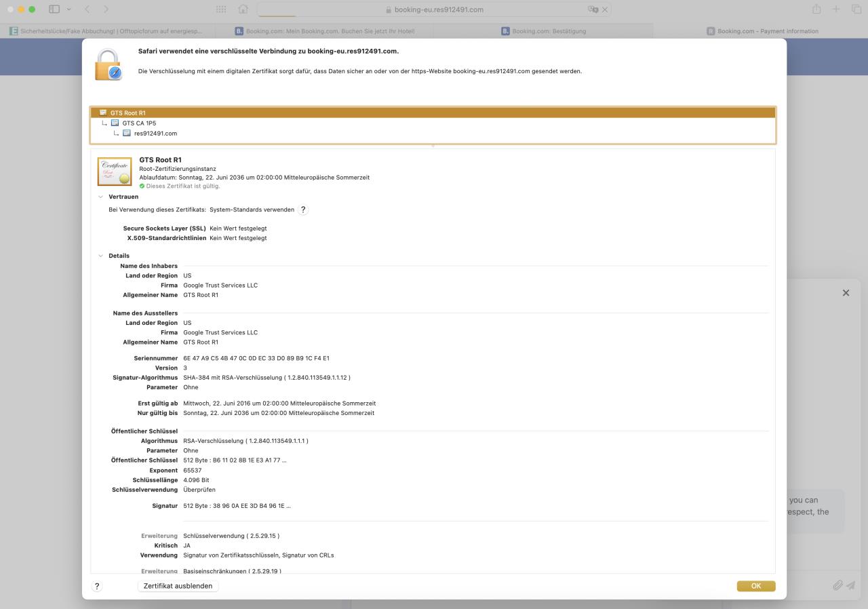The height and width of the screenshot is (609, 868).
Task: Click the padlock Safari icon
Action: (108, 64)
